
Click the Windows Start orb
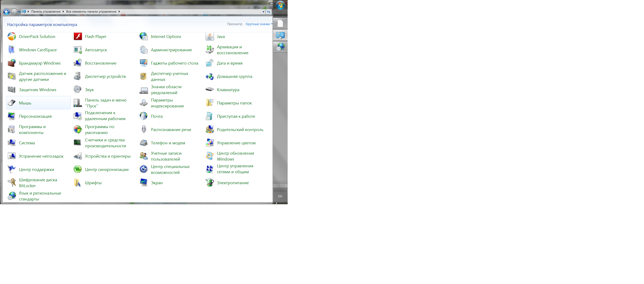[x=280, y=5]
